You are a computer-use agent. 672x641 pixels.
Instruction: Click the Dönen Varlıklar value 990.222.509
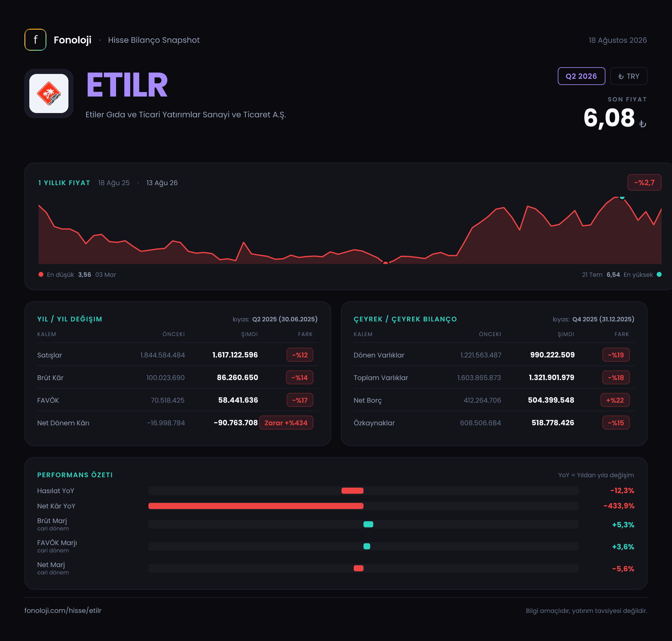pyautogui.click(x=553, y=355)
